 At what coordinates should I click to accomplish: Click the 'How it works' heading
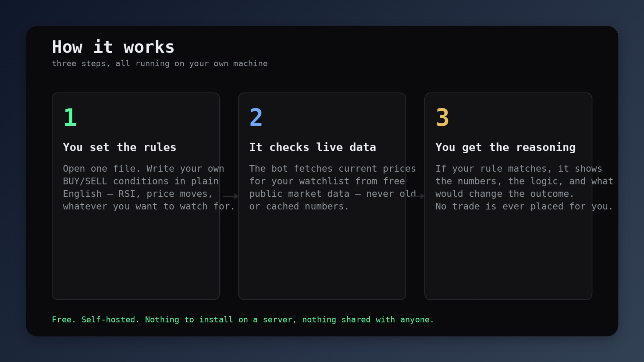[x=113, y=47]
